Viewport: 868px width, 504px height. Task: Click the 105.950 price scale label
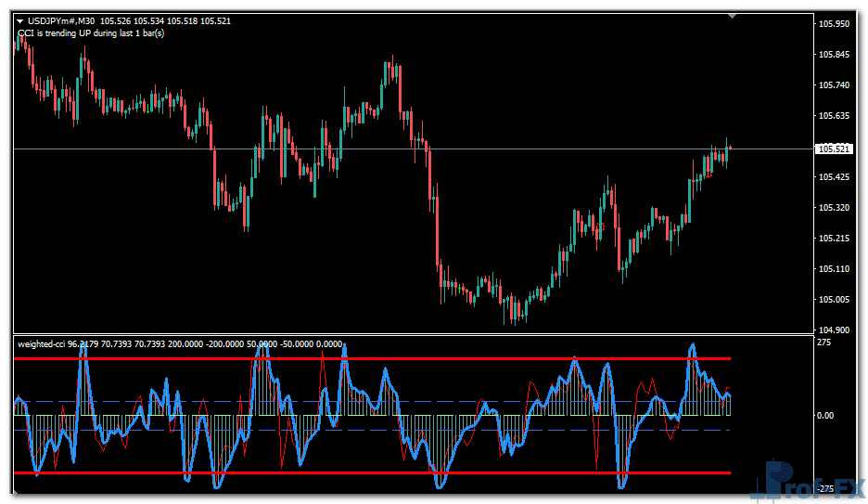coord(832,24)
